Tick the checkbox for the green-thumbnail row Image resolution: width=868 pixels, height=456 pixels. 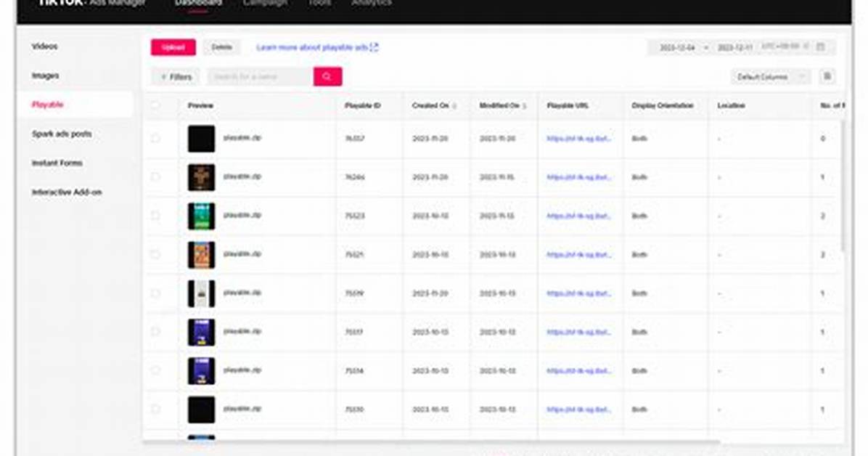click(155, 216)
